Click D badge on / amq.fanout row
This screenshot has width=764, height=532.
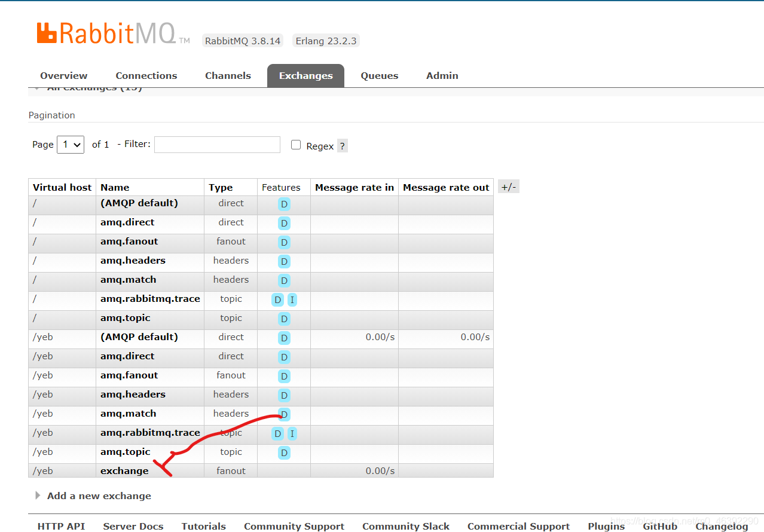pos(284,243)
